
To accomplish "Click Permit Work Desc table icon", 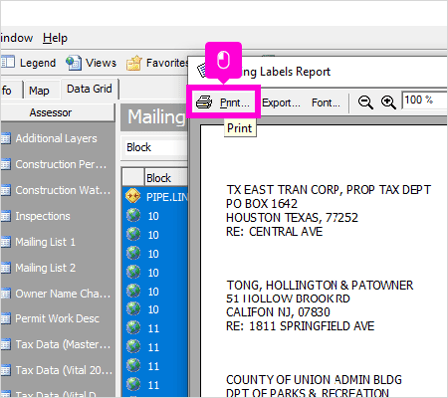I will click(6, 319).
